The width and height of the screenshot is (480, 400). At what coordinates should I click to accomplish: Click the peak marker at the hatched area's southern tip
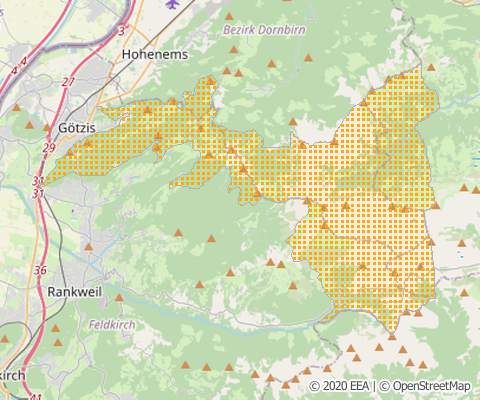pos(392,337)
